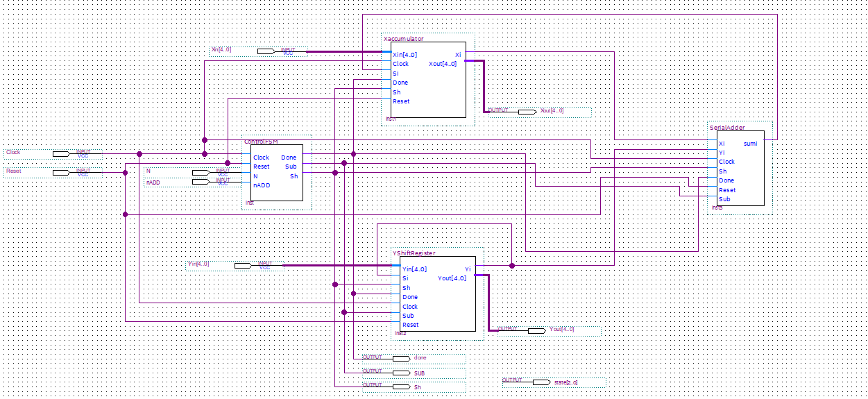Click the Done port inside Xaccumulator
Image resolution: width=868 pixels, height=399 pixels.
[400, 83]
